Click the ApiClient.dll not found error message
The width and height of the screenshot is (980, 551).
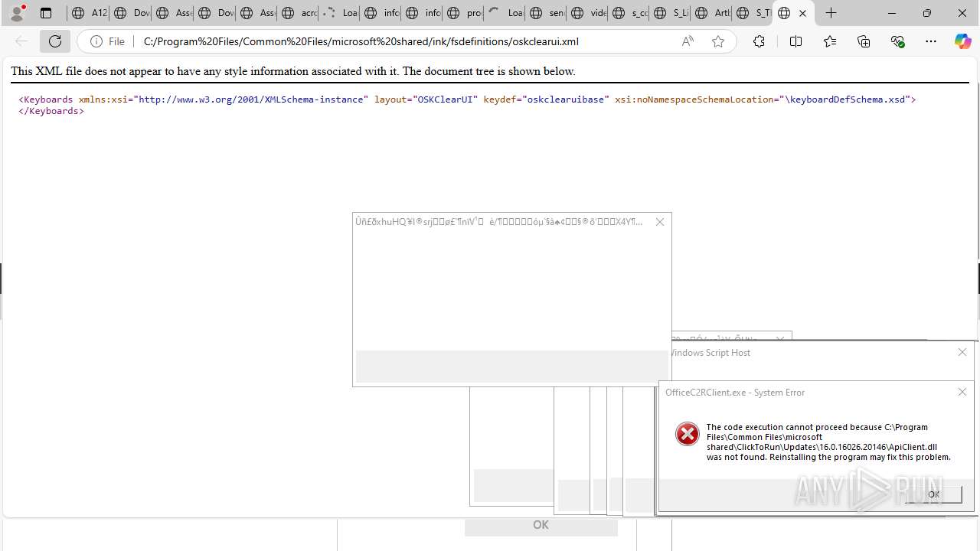coord(828,442)
